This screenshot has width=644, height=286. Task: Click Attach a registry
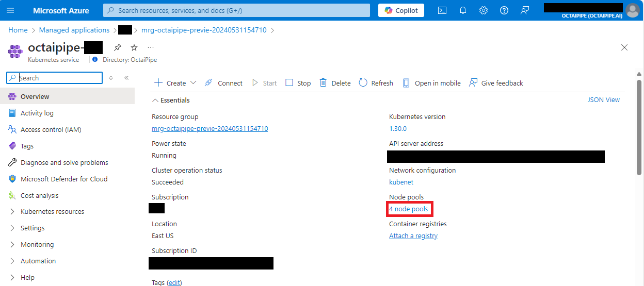click(x=413, y=235)
